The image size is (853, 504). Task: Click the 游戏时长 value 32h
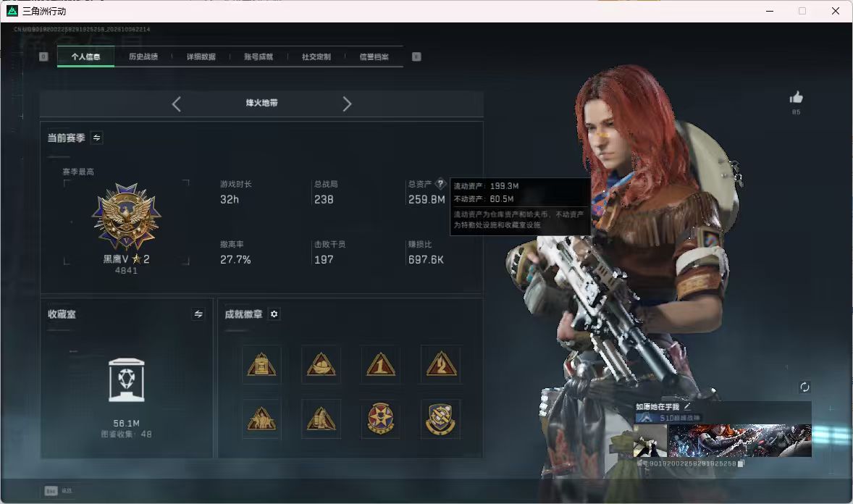pos(230,200)
